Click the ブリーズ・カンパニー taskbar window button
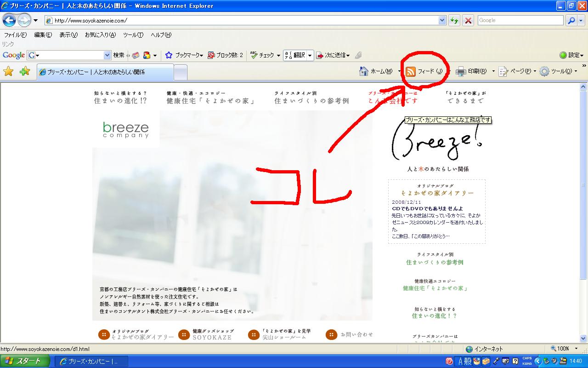This screenshot has width=588, height=368. point(91,362)
